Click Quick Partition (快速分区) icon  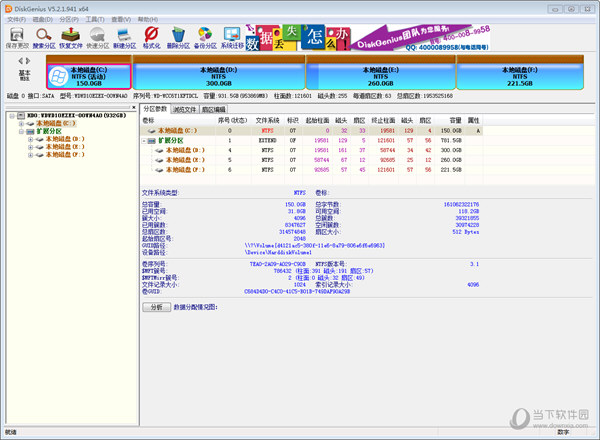pos(97,38)
